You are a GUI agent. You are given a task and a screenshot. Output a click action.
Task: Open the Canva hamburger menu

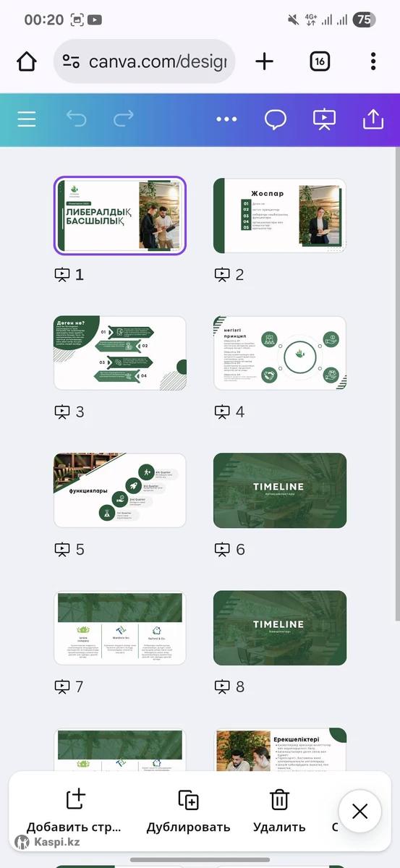(x=27, y=119)
